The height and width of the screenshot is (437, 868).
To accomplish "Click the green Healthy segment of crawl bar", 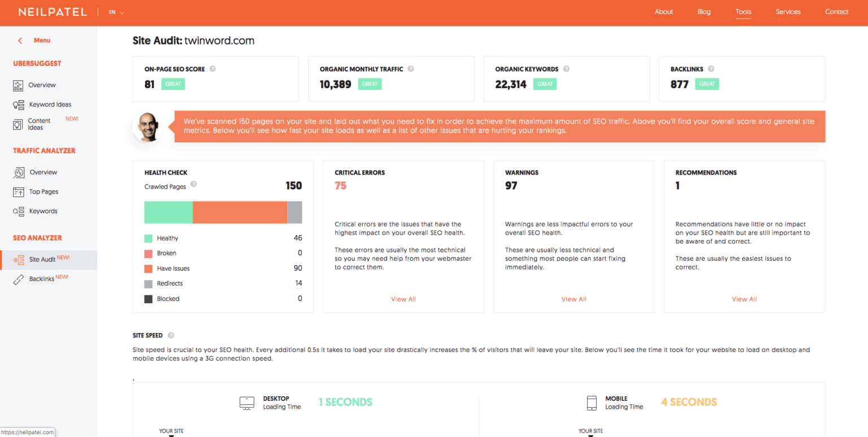I will coord(168,212).
